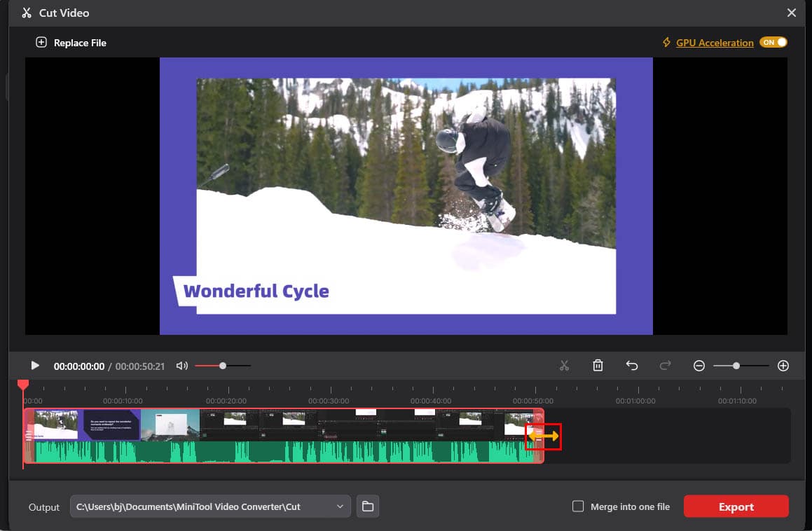Click the clip's left trim handle

29,436
